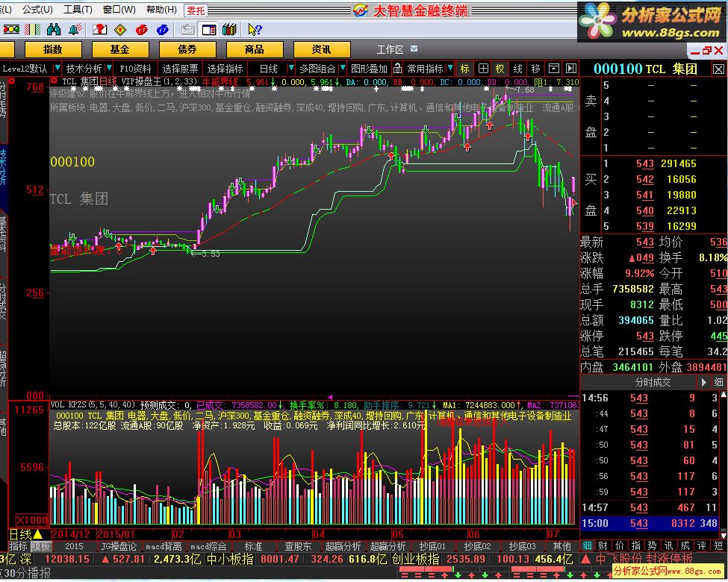The width and height of the screenshot is (728, 582).
Task: Open the binoculars search tool
Action: [x=54, y=30]
